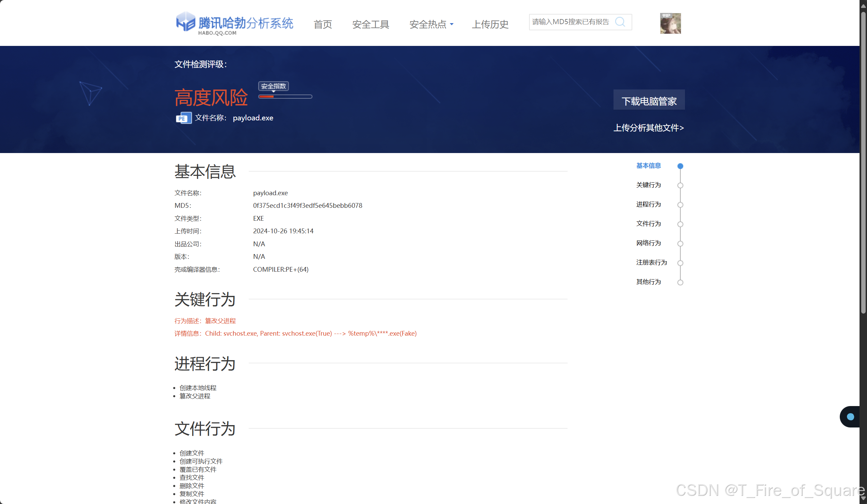Click the 上传分析其他文件 link
The height and width of the screenshot is (504, 867).
pyautogui.click(x=648, y=128)
